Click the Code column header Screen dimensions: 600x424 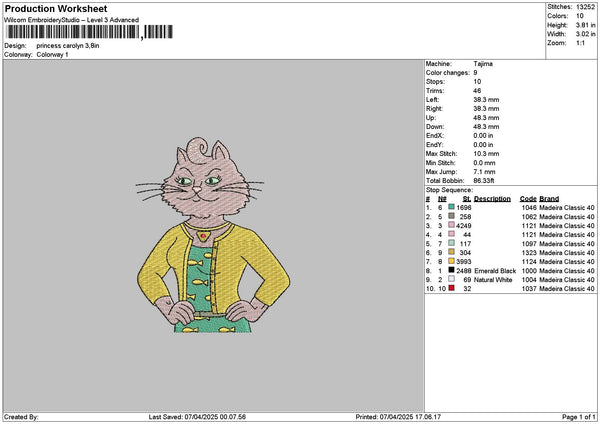point(528,198)
